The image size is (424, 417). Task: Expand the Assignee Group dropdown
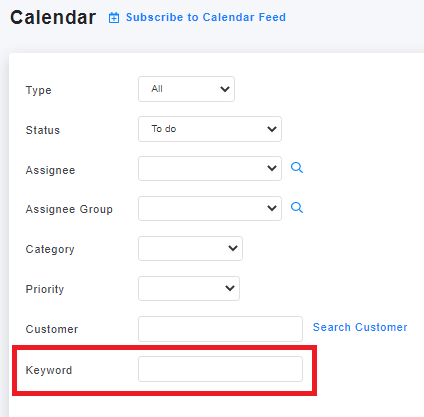(210, 208)
